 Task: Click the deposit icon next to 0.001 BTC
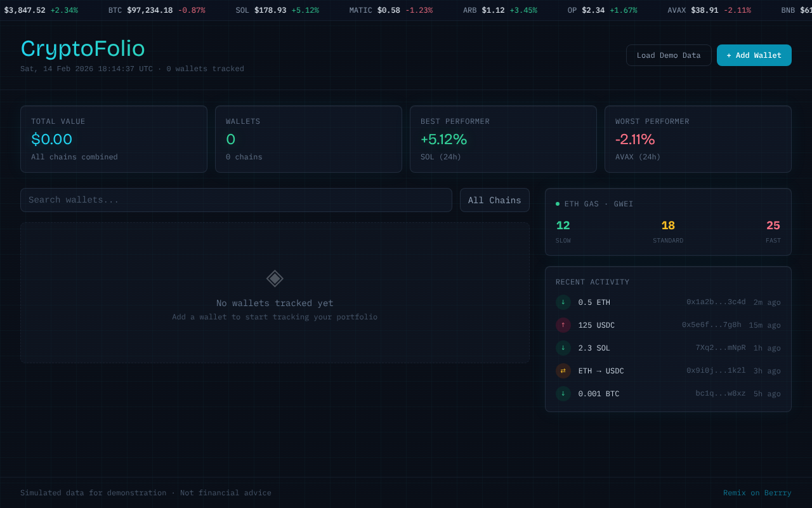(563, 394)
